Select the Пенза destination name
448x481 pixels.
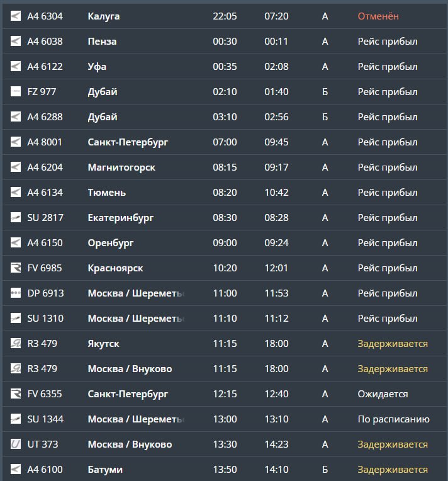pyautogui.click(x=102, y=42)
